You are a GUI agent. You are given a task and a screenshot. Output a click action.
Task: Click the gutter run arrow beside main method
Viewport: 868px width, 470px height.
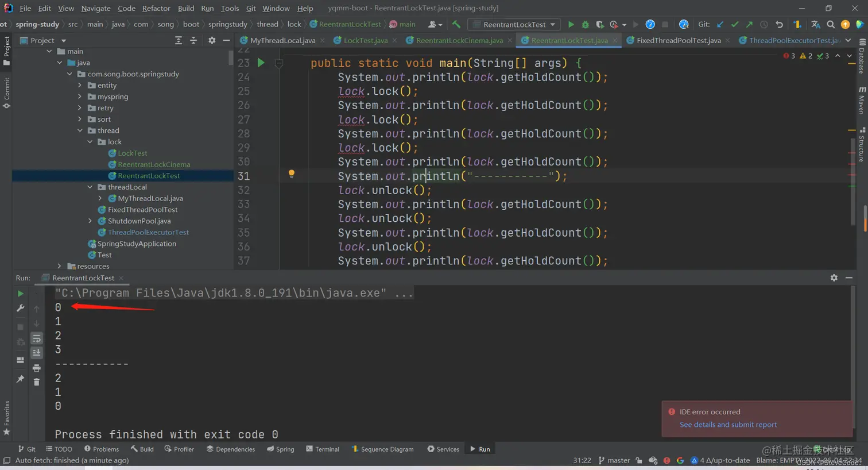pos(261,63)
